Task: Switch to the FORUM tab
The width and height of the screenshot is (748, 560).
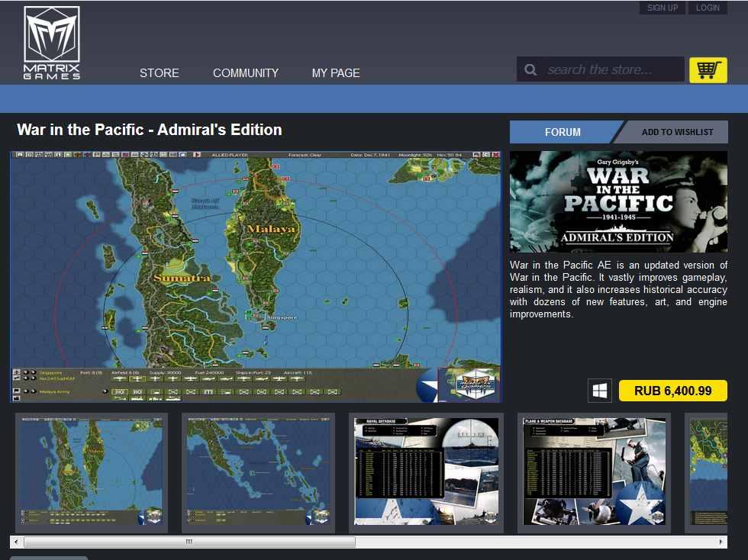Action: point(563,132)
